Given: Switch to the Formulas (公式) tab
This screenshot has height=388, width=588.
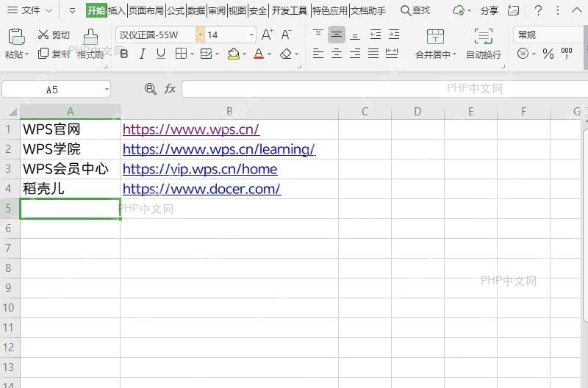Looking at the screenshot, I should [176, 10].
